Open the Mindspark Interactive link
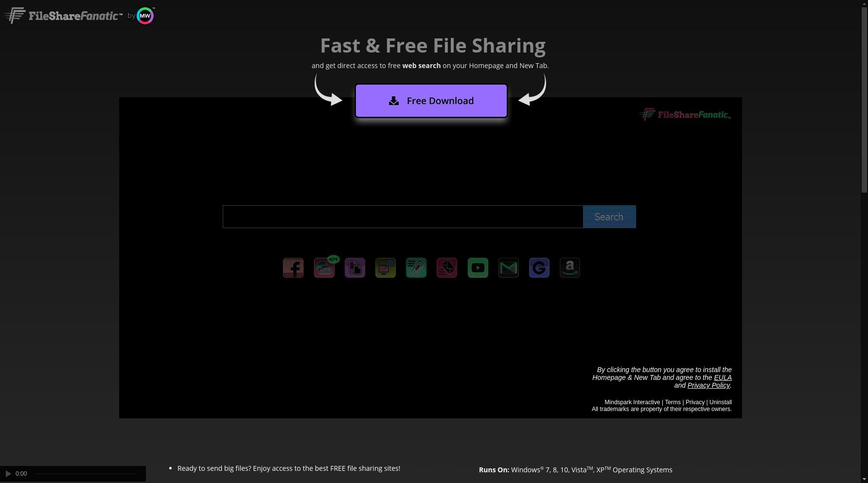Viewport: 868px width, 483px height. [x=632, y=402]
